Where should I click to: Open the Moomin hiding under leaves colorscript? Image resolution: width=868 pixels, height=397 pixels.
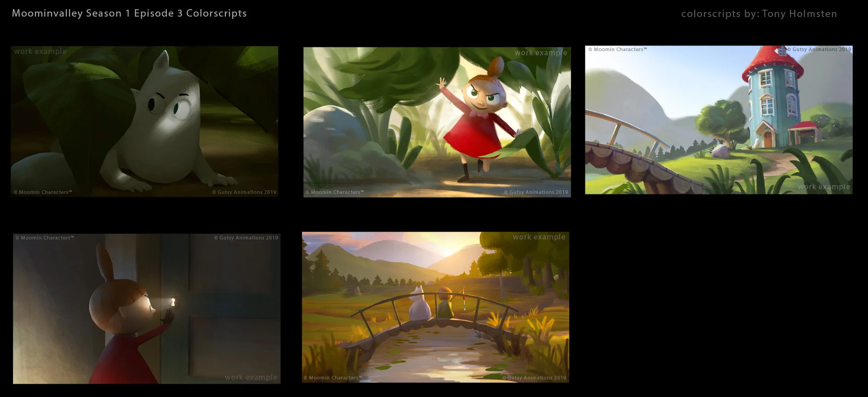[x=145, y=122]
